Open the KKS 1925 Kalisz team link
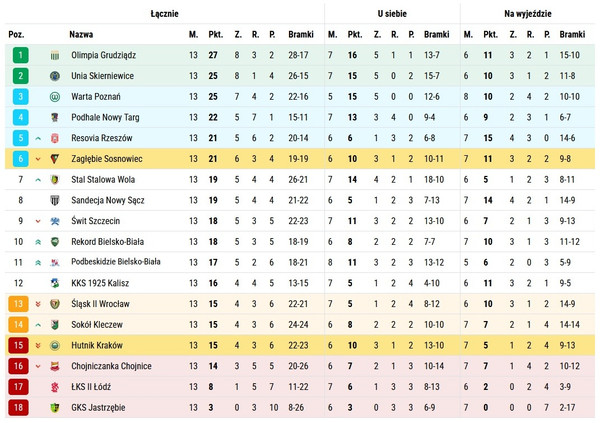This screenshot has height=423, width=600. (x=100, y=283)
